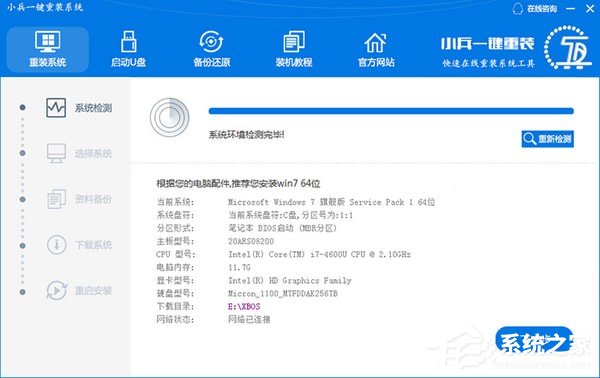Click the 快速在线重装系统工具 slogan text
The image size is (600, 378).
(489, 63)
